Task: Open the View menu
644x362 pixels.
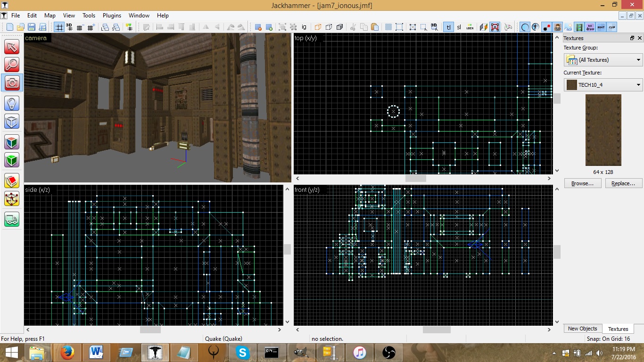Action: [69, 16]
